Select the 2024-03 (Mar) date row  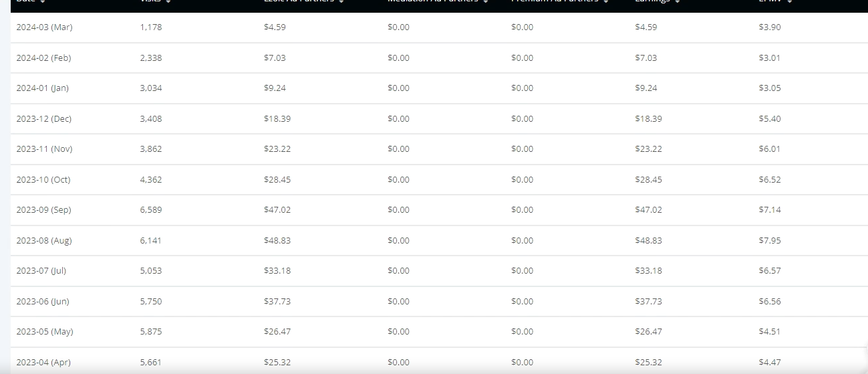click(439, 27)
